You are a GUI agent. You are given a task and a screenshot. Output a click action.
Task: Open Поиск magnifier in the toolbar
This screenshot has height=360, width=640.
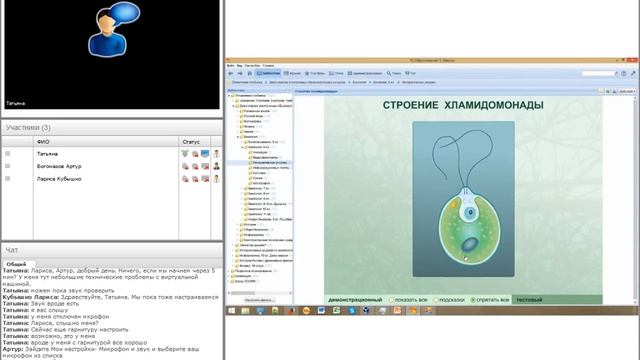(393, 73)
